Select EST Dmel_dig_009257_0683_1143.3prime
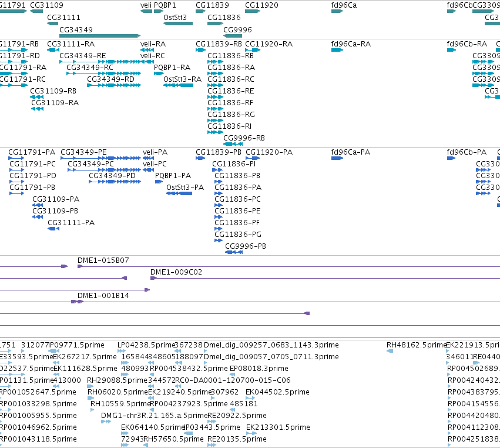The height and width of the screenshot is (448, 500). 271,345
